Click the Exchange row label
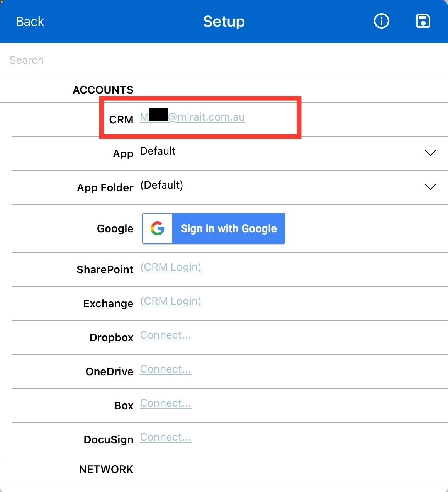Viewport: 448px width, 492px height. point(109,304)
